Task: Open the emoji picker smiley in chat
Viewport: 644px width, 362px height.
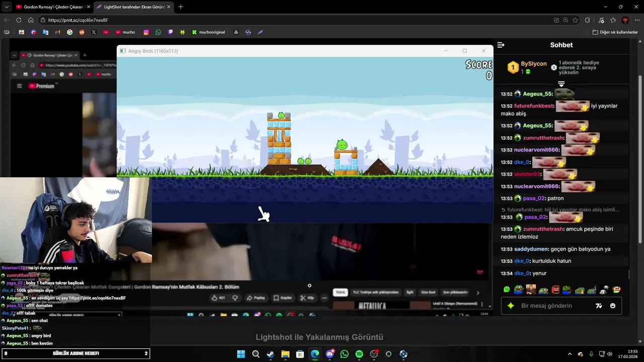Action: 612,306
